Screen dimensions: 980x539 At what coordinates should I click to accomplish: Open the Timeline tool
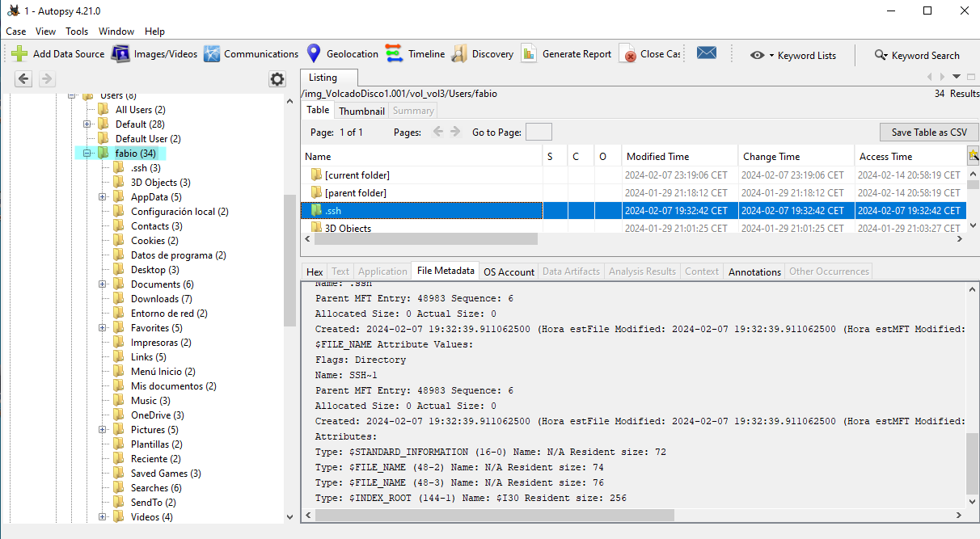395,54
